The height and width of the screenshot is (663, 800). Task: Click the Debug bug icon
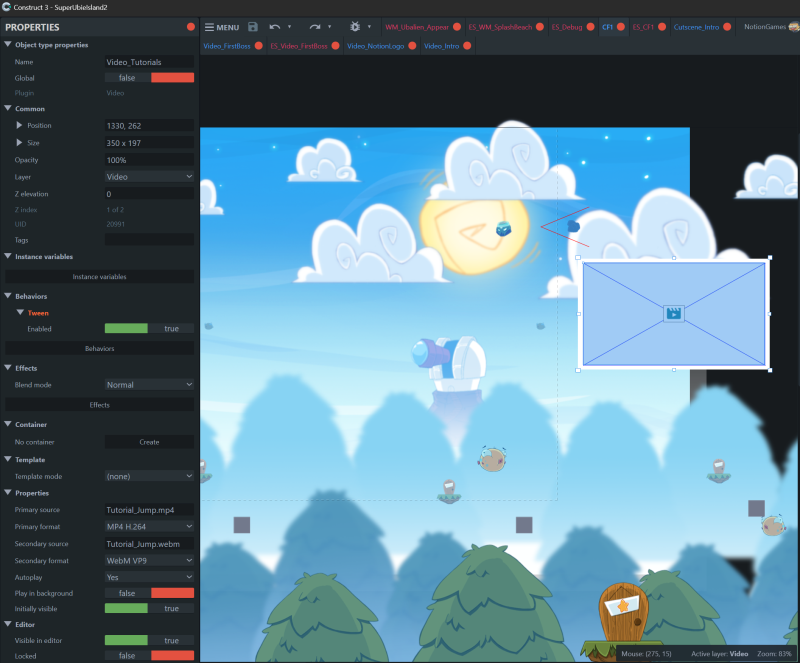(355, 27)
